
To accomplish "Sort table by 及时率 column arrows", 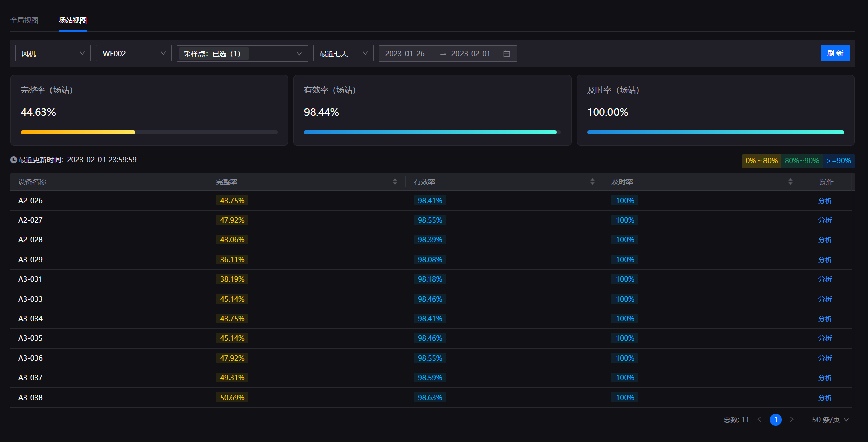I will pos(790,182).
